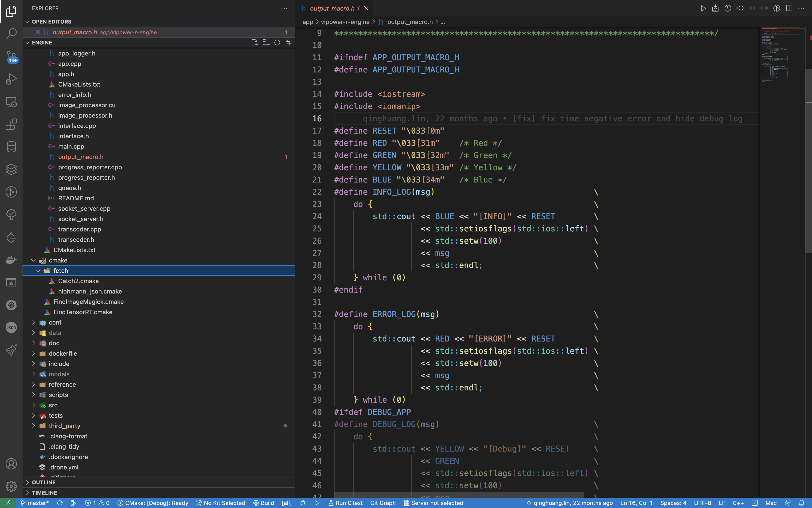This screenshot has width=812, height=508.
Task: Click CMake: [Debug]: Ready status
Action: [x=153, y=503]
